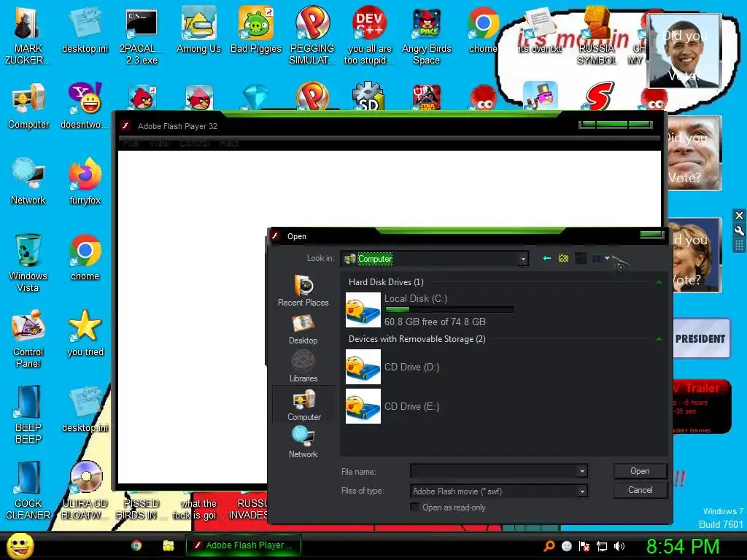Open the View Menu dropdown arrow
Image resolution: width=747 pixels, height=560 pixels.
(607, 258)
